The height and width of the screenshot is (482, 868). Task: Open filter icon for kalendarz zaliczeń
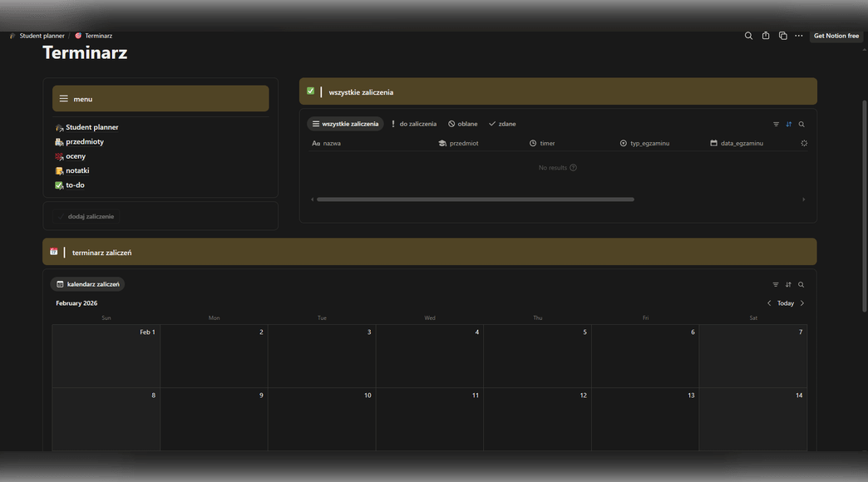pos(776,284)
